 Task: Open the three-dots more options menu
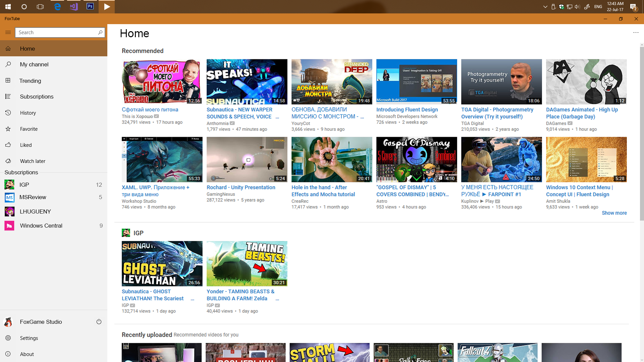[636, 33]
